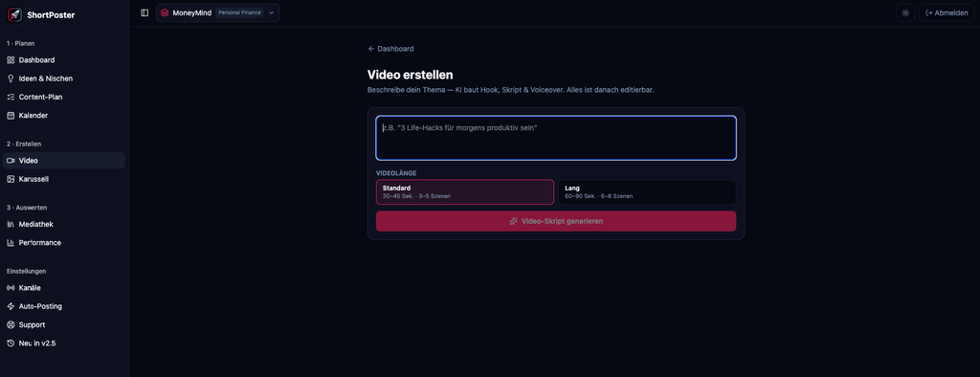Click the MoneyMind stacked layers icon

(165, 12)
